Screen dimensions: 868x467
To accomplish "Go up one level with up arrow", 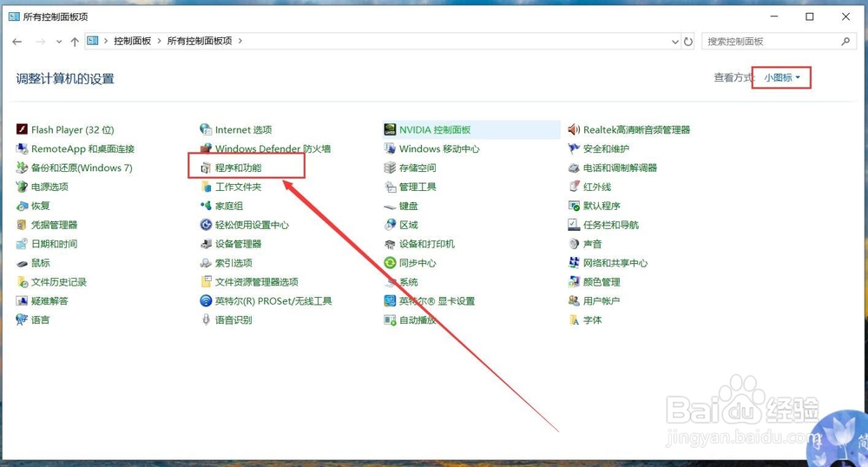I will pyautogui.click(x=75, y=42).
